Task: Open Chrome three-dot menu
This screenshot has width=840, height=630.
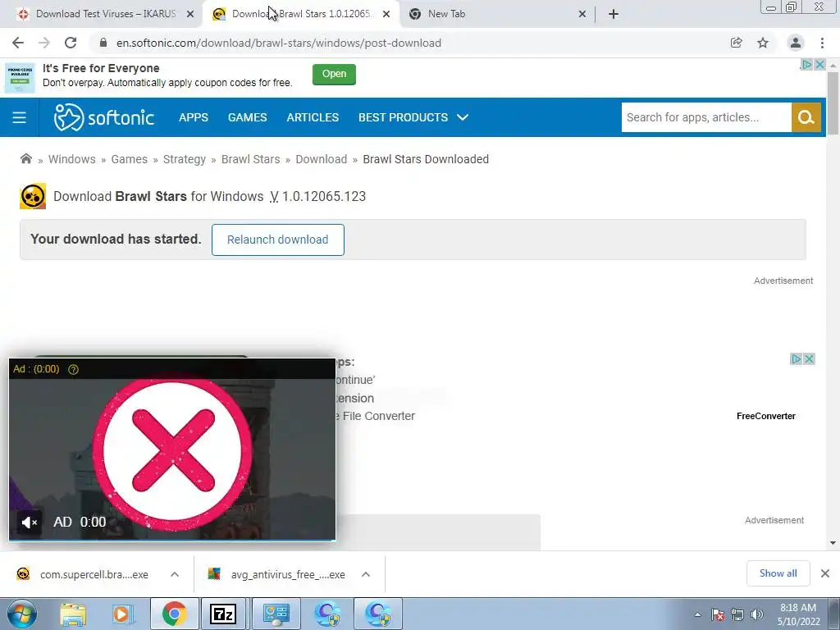Action: pos(822,43)
